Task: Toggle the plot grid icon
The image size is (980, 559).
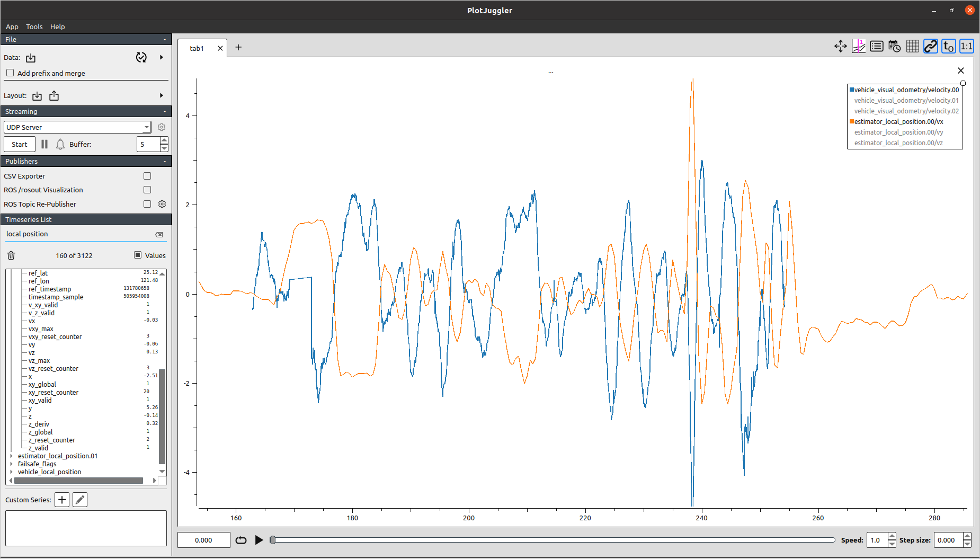Action: coord(912,47)
